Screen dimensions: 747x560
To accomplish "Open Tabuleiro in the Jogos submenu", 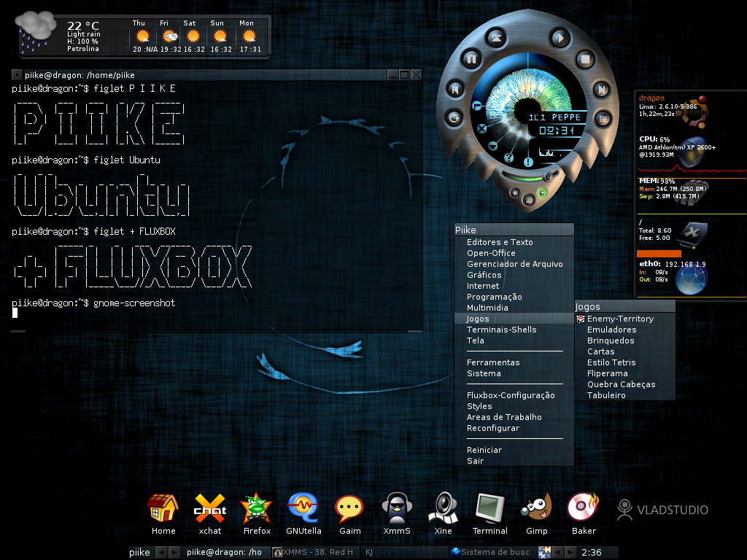I will coord(625,395).
